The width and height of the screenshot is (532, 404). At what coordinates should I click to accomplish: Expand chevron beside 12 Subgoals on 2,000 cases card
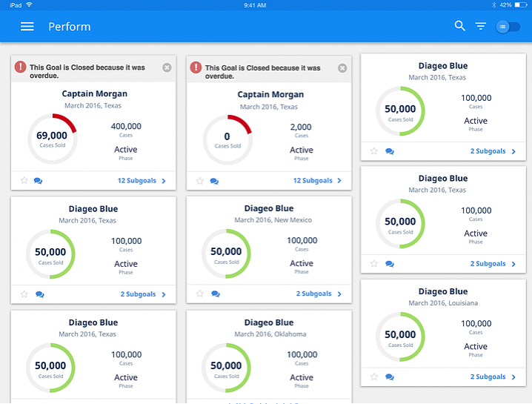(339, 181)
